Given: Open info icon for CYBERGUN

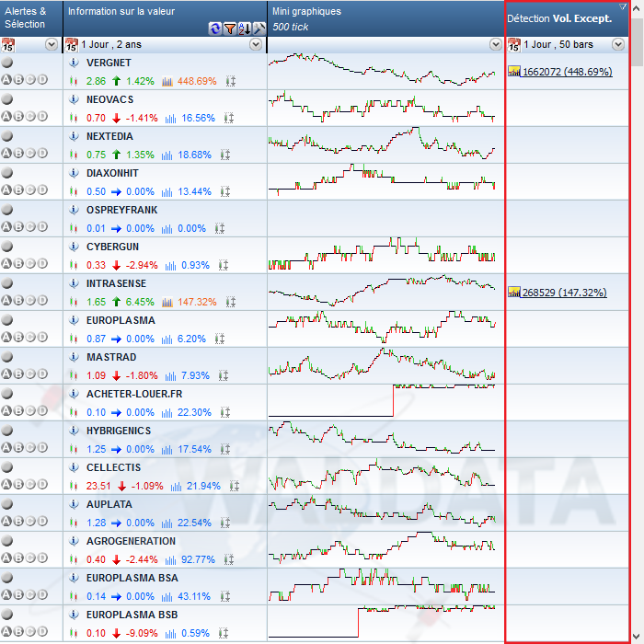Looking at the screenshot, I should click(x=74, y=247).
